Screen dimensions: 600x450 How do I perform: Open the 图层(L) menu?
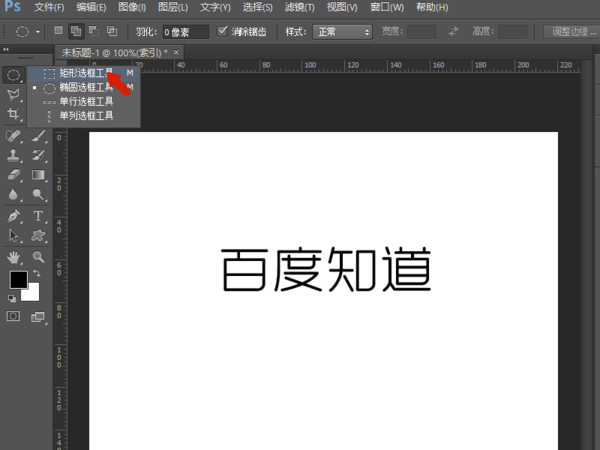[x=173, y=7]
